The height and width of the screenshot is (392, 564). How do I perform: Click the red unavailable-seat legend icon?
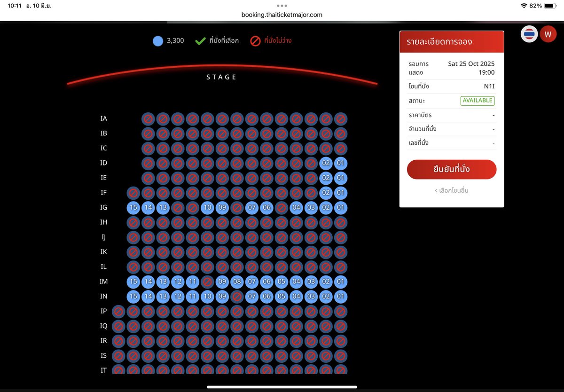(x=255, y=41)
